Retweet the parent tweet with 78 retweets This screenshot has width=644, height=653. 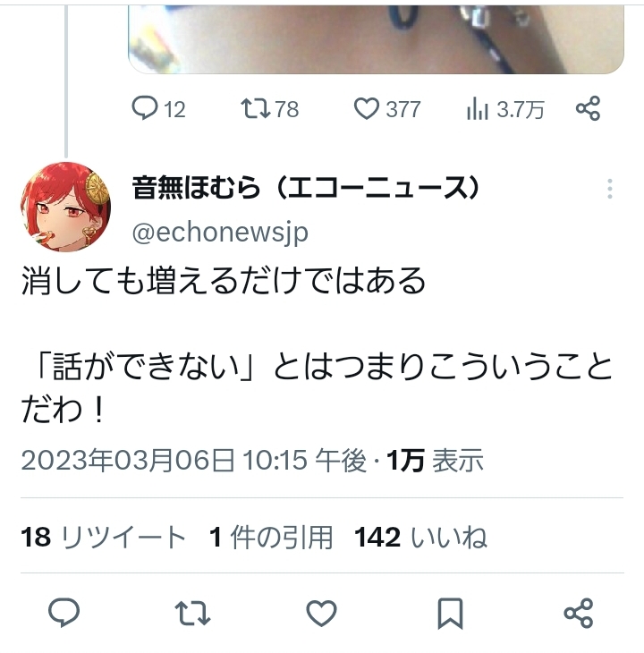coord(270,109)
